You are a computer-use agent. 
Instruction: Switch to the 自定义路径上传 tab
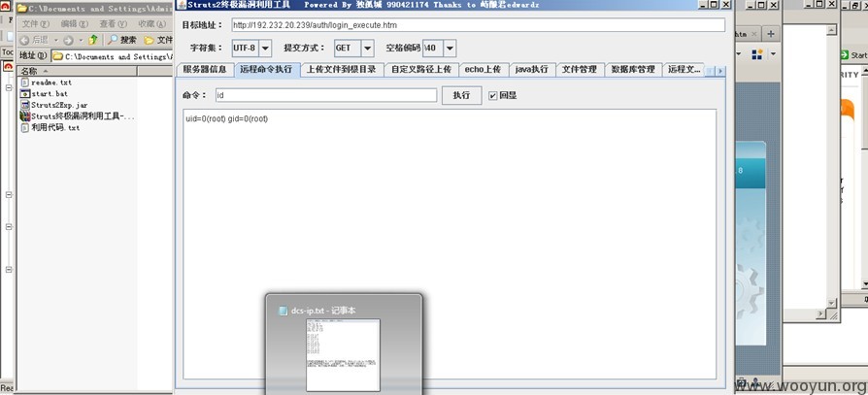pyautogui.click(x=420, y=70)
